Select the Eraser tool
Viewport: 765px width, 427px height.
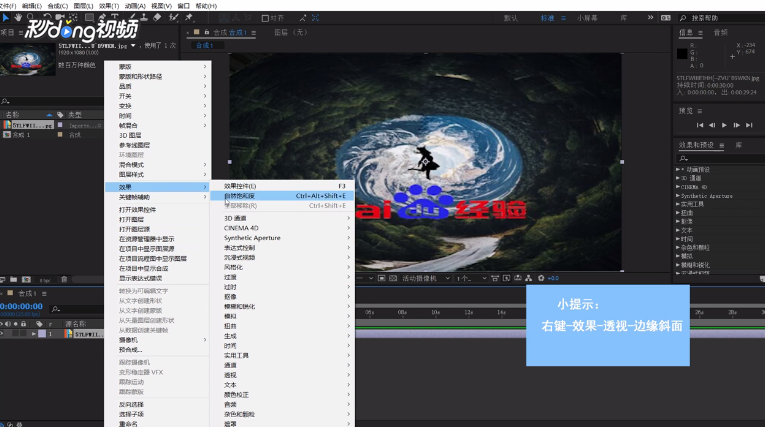(x=157, y=18)
